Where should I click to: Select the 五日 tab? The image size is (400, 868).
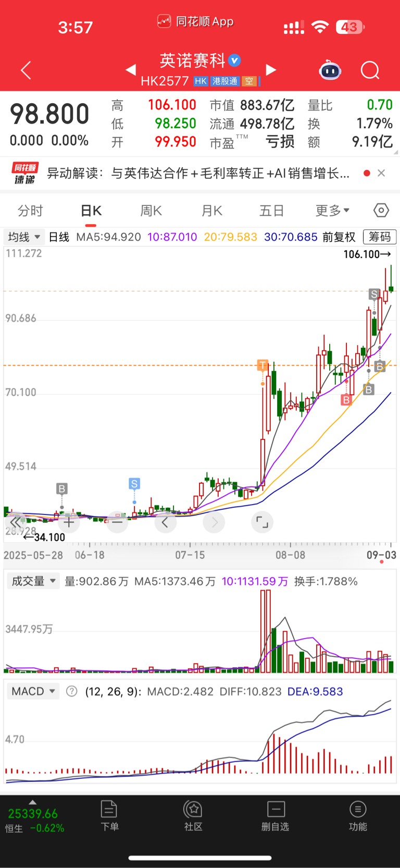click(272, 211)
